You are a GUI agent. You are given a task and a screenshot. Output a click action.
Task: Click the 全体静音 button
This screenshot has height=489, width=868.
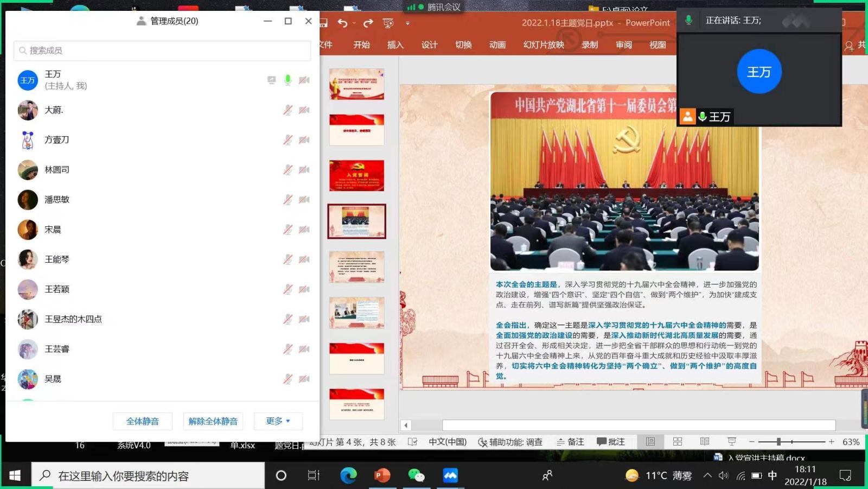pyautogui.click(x=143, y=421)
